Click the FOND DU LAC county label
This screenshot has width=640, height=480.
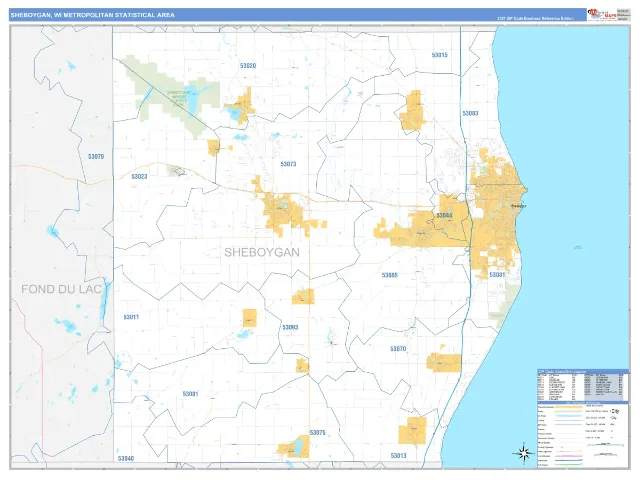[x=61, y=289]
